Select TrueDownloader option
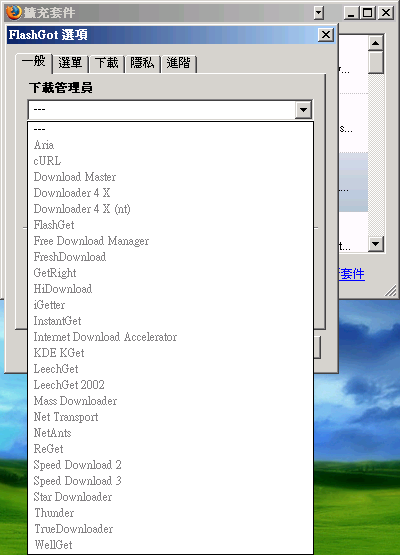Viewport: 400px width, 555px height. coord(170,529)
